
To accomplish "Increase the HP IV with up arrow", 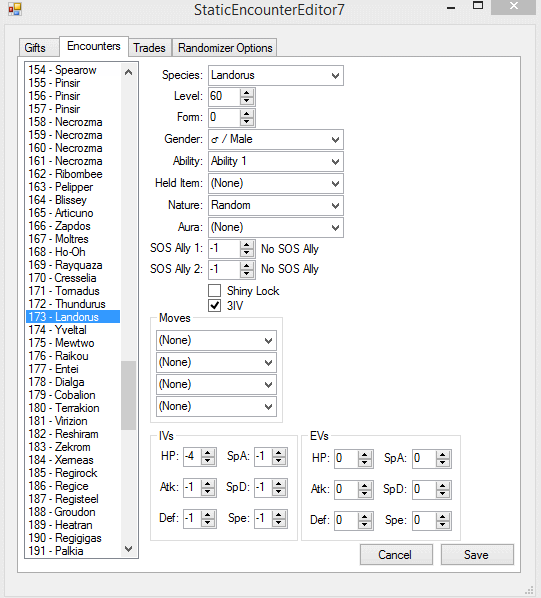I will click(208, 453).
